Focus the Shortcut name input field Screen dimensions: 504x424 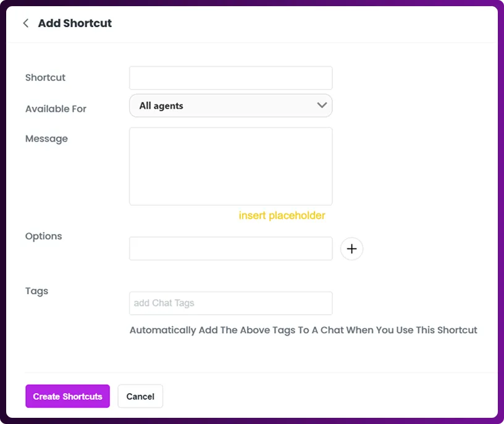click(230, 78)
